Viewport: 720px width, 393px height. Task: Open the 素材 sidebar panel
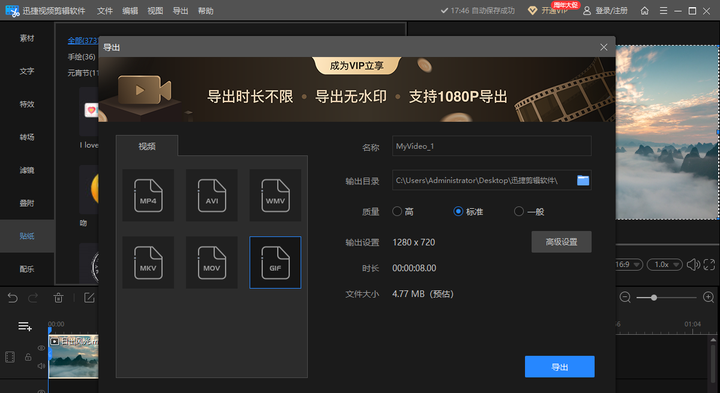[27, 39]
